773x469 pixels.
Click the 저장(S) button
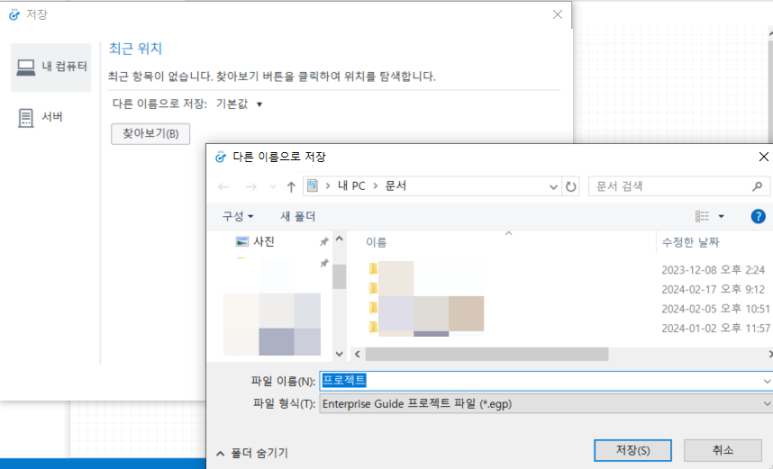click(x=632, y=450)
